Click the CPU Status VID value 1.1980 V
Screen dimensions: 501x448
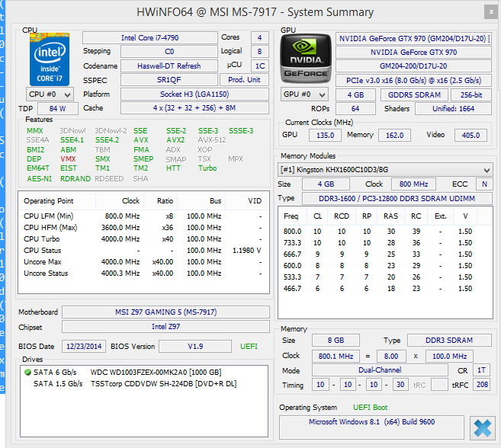click(x=246, y=251)
